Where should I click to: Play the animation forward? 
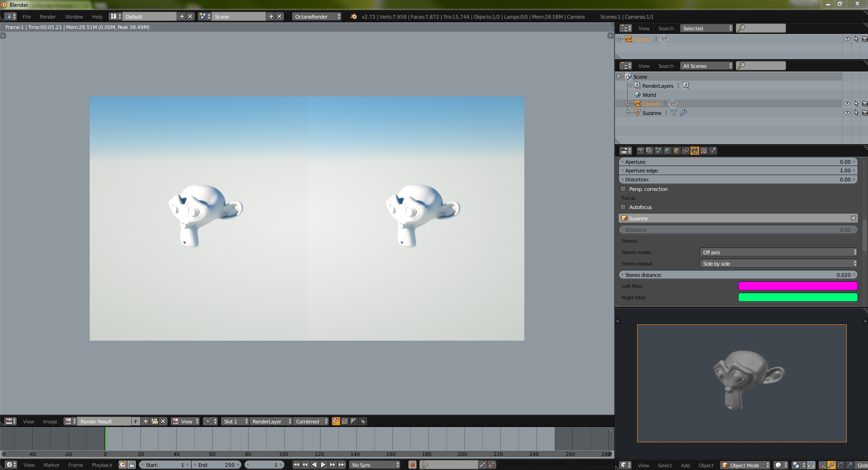pos(323,465)
